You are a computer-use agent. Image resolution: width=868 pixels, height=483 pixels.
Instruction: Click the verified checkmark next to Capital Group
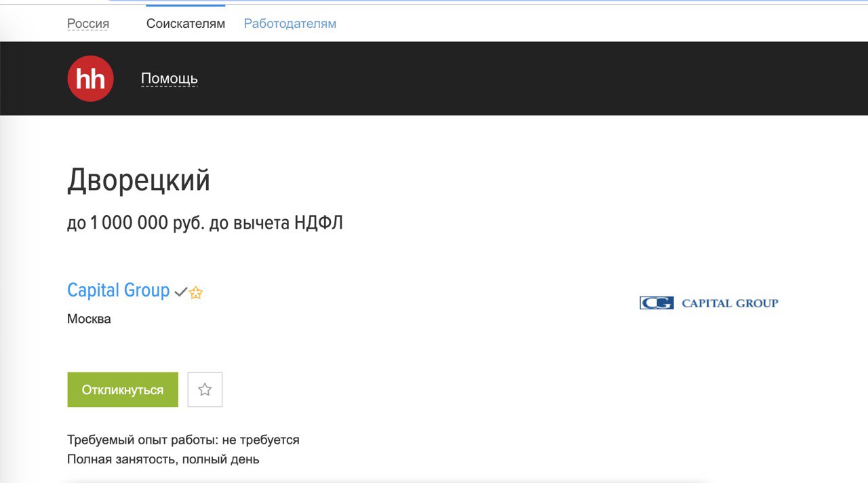(180, 292)
